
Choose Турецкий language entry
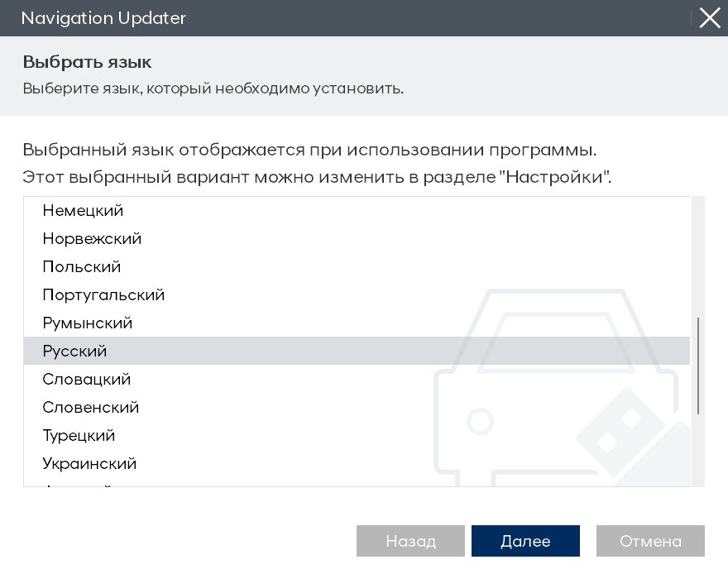pyautogui.click(x=79, y=436)
